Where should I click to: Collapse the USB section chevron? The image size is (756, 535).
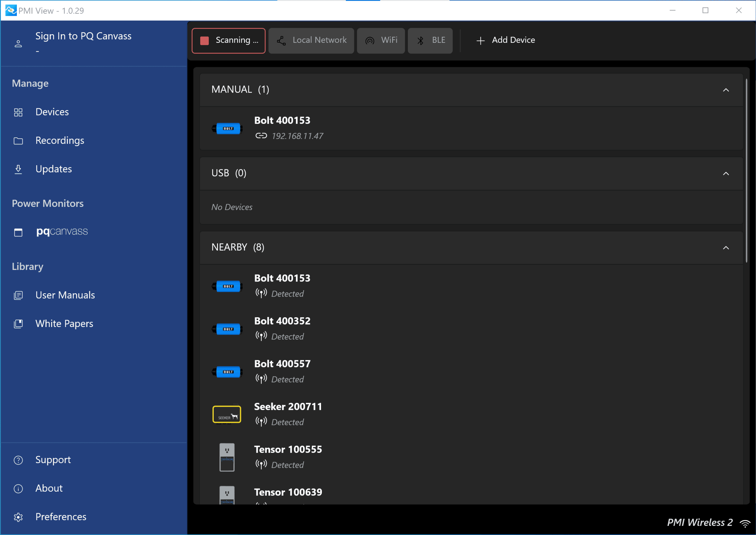(726, 174)
